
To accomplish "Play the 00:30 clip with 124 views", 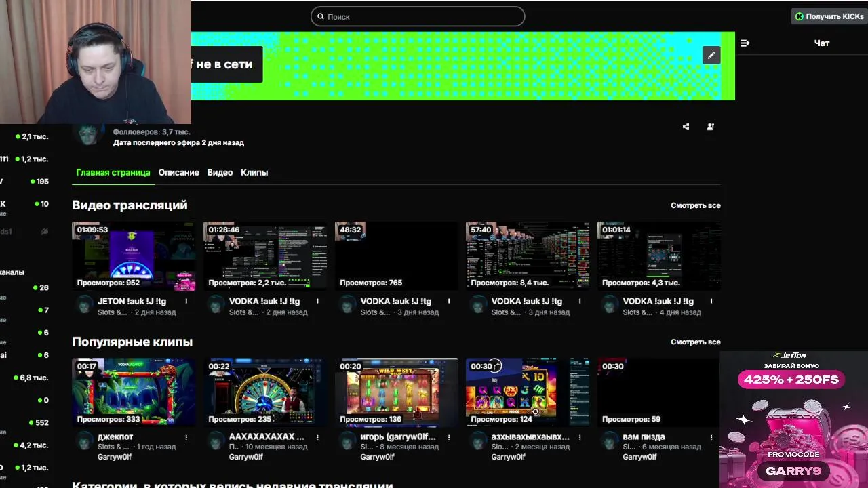I will (x=528, y=392).
